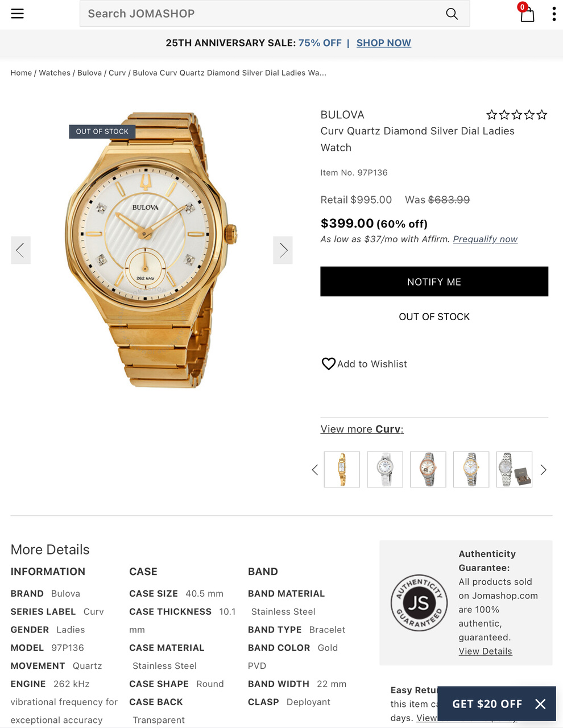This screenshot has width=563, height=728.
Task: Click the NOTIFY ME button
Action: click(434, 282)
